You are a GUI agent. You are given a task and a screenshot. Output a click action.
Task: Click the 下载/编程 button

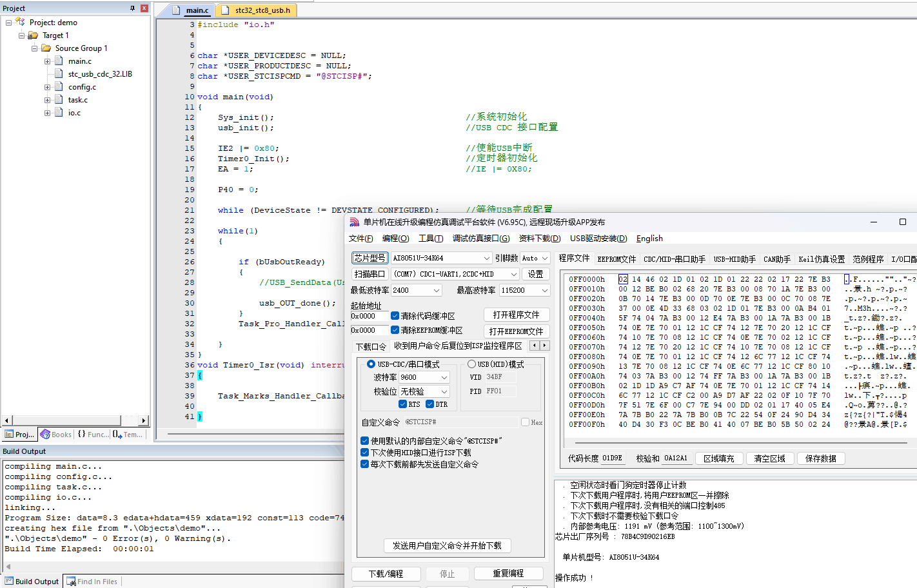(386, 574)
